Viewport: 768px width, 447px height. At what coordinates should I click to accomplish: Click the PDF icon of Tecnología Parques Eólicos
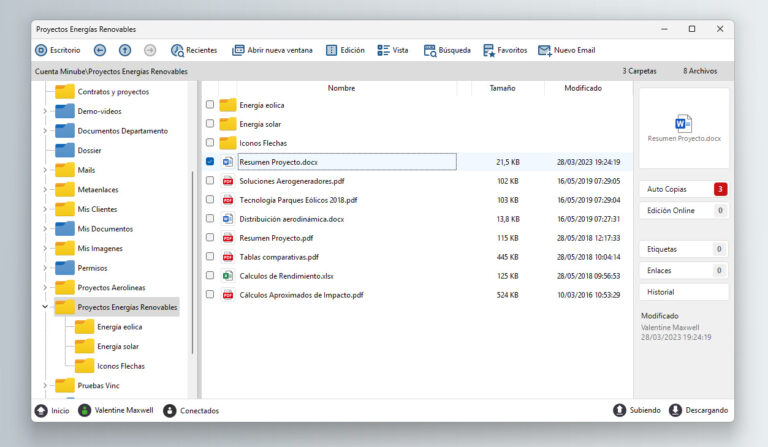228,200
